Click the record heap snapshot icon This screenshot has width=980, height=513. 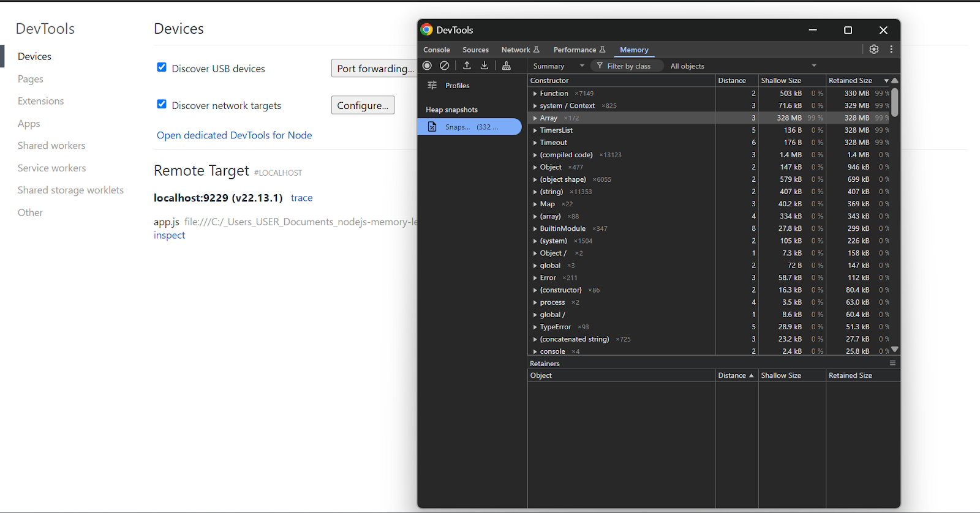point(428,66)
